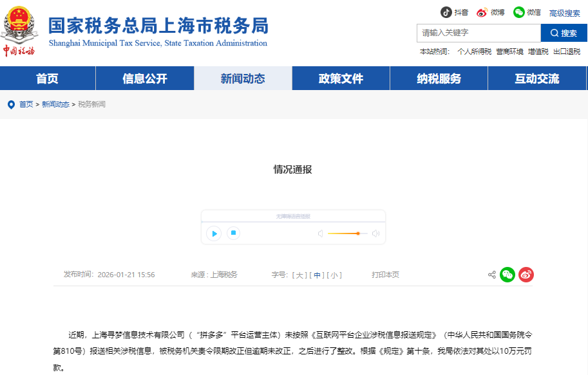This screenshot has width=588, height=375.
Task: Open the 政策文件 navigation tab
Action: tap(341, 78)
